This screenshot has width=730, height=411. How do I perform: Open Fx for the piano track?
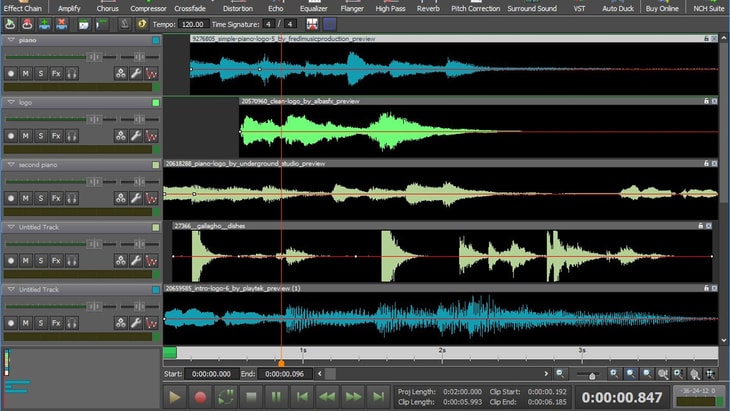pos(56,73)
